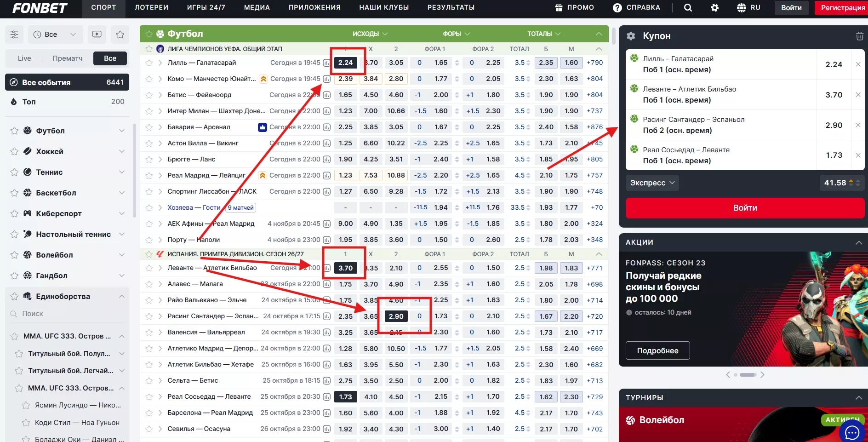Collapse the Акции panel

coord(859,242)
